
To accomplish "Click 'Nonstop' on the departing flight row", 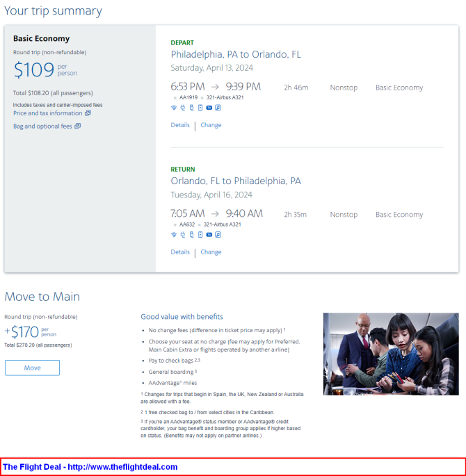I will pyautogui.click(x=344, y=88).
